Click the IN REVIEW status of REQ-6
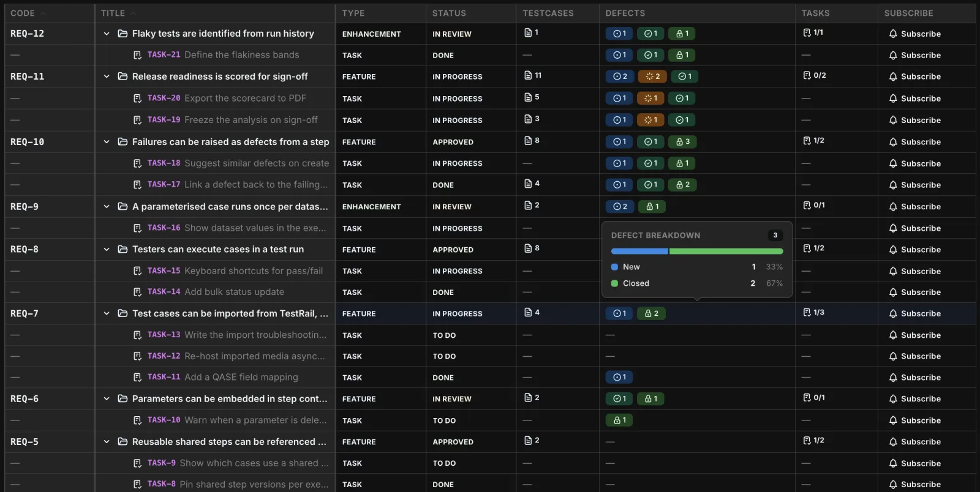 pyautogui.click(x=452, y=399)
